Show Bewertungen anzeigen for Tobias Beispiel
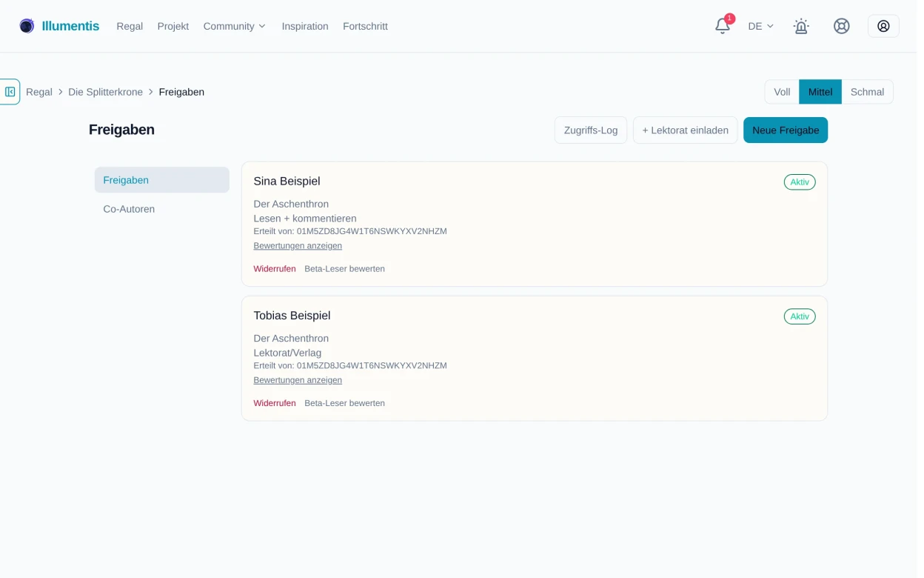Viewport: 924px width, 578px height. point(298,380)
